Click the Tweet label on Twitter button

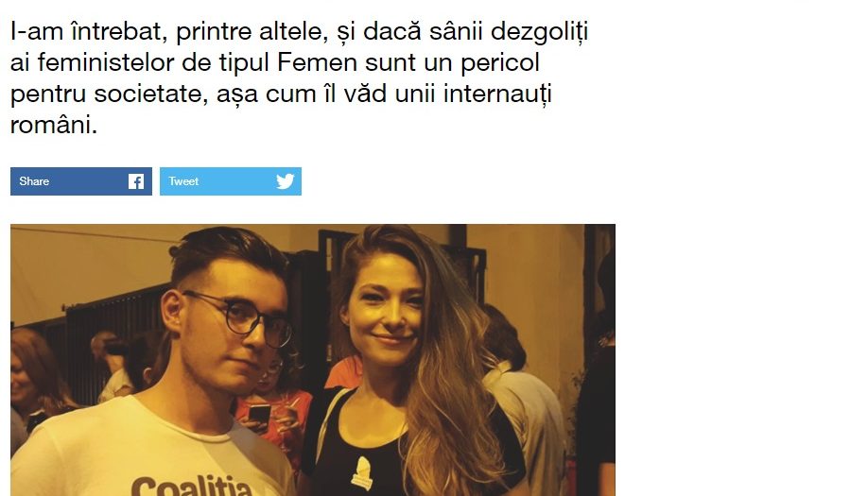(183, 181)
